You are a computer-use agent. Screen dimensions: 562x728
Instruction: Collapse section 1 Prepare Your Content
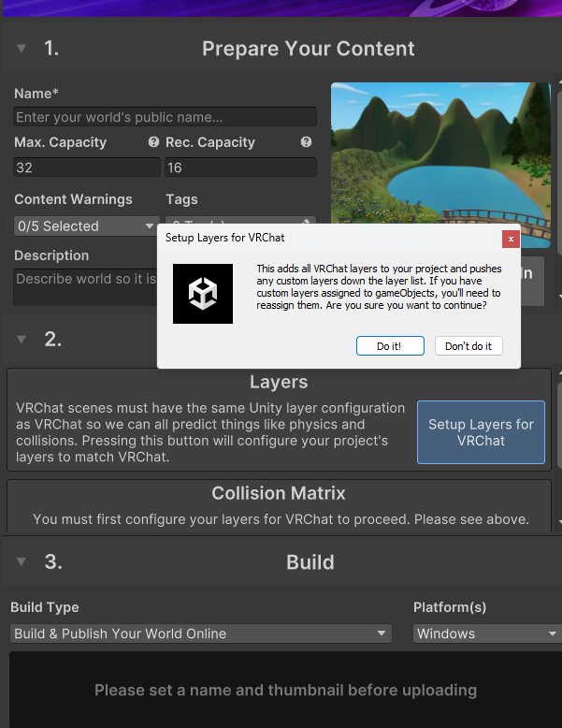pos(22,49)
